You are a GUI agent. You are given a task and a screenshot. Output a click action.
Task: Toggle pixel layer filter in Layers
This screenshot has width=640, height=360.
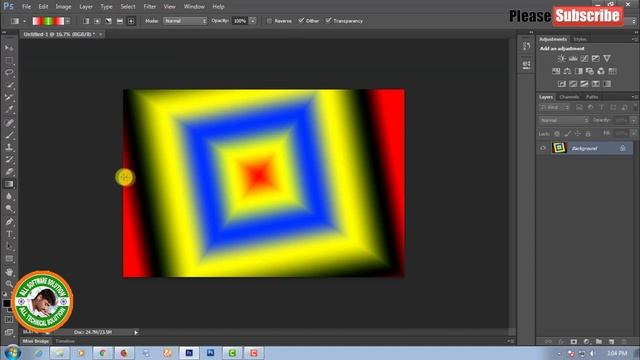pyautogui.click(x=579, y=107)
